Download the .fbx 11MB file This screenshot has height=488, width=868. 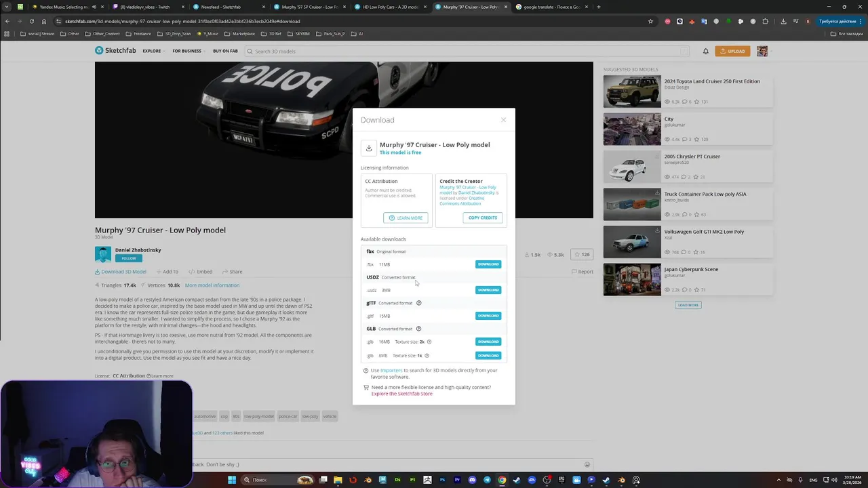pyautogui.click(x=488, y=264)
